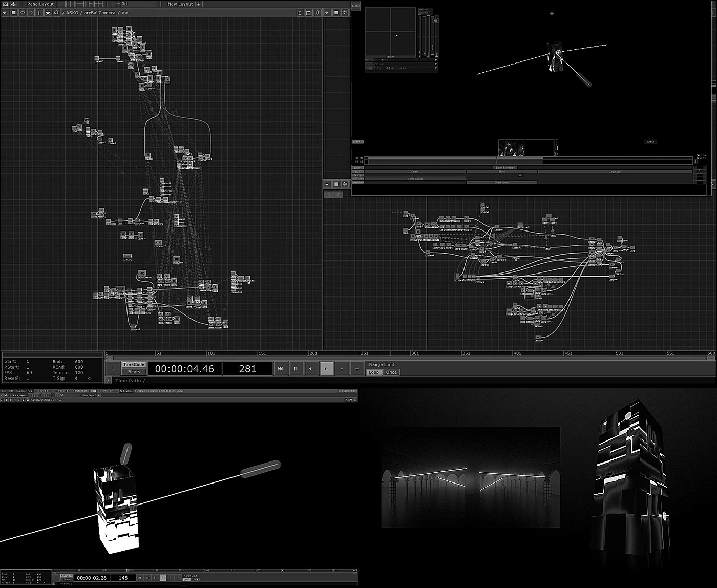Click the back arrow in the top-right pane bar
This screenshot has height=588, width=717.
[345, 13]
